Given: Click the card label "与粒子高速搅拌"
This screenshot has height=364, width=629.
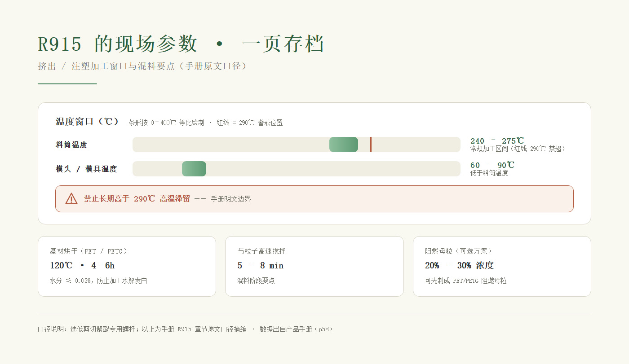Looking at the screenshot, I should (261, 251).
